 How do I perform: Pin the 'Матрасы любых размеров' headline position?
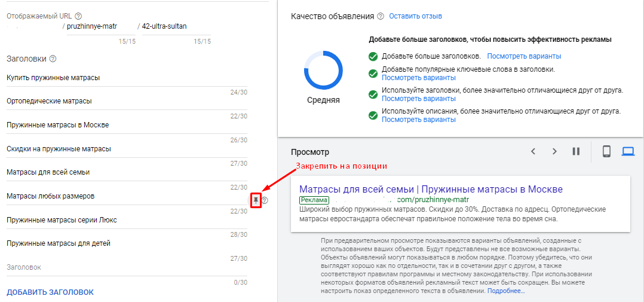pyautogui.click(x=256, y=200)
